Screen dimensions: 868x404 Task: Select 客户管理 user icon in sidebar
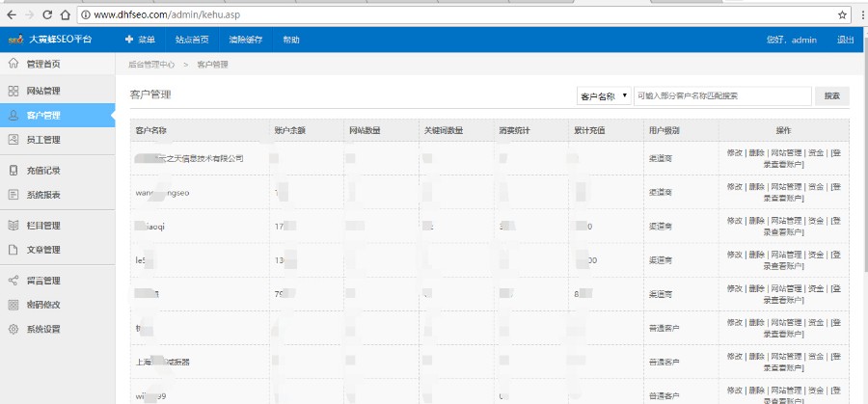pos(14,115)
